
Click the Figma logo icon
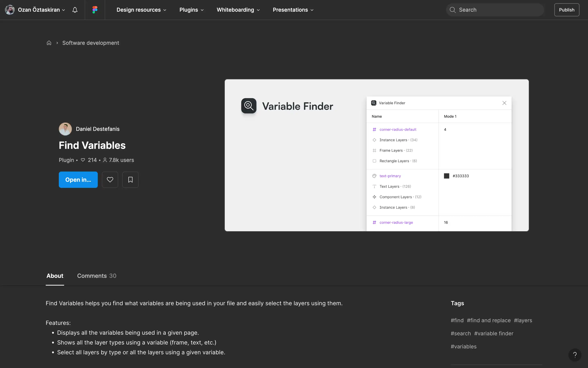pos(95,10)
